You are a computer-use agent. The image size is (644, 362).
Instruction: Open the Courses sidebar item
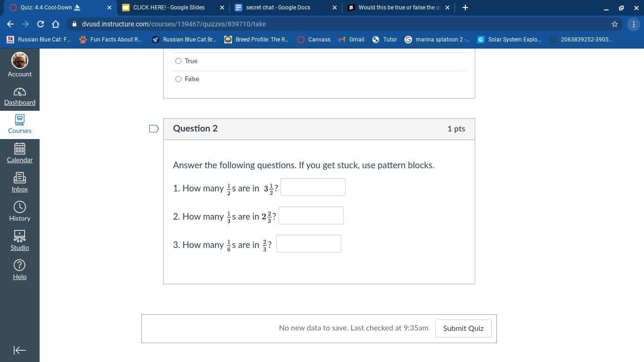coord(20,124)
